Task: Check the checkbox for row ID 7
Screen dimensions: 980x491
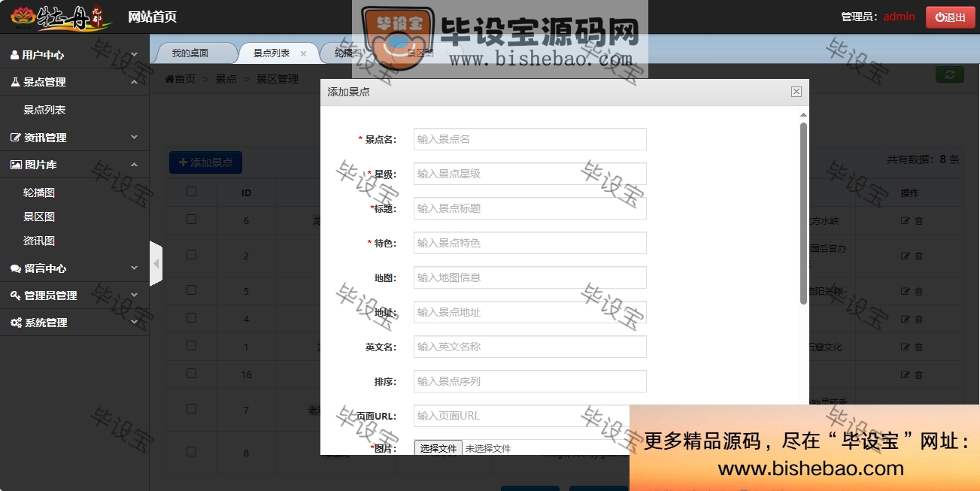Action: 191,409
